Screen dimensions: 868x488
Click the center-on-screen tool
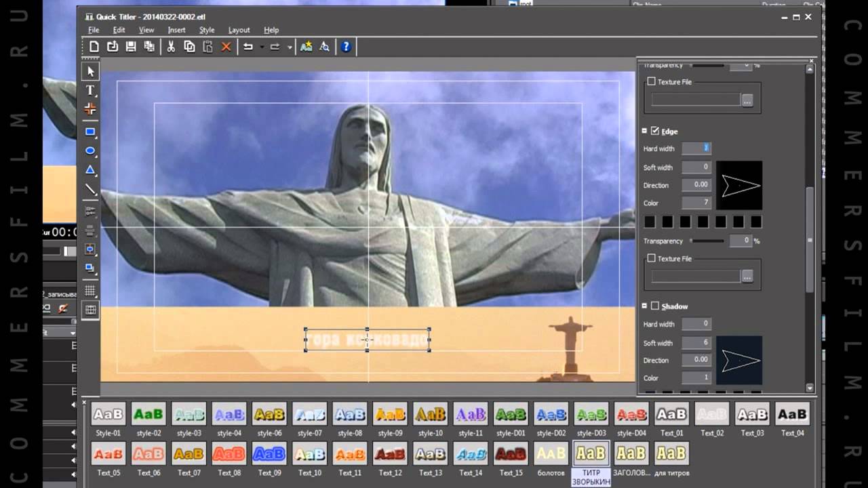(x=90, y=249)
